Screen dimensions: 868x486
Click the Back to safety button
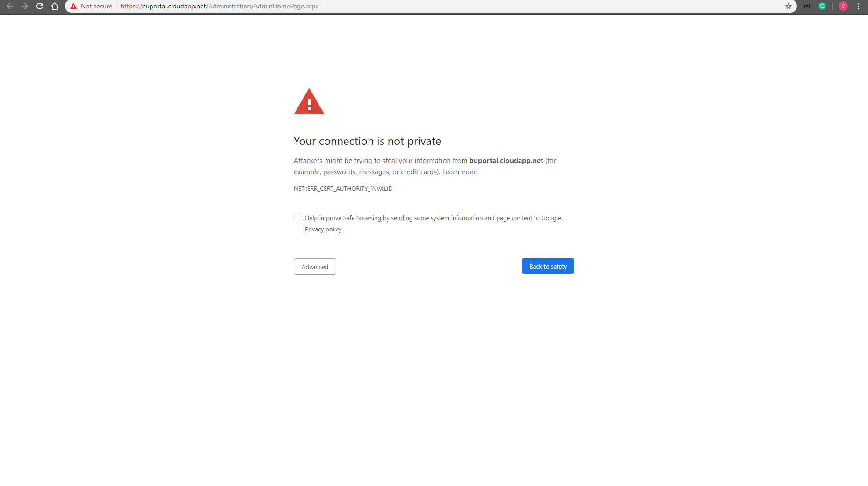click(x=548, y=266)
